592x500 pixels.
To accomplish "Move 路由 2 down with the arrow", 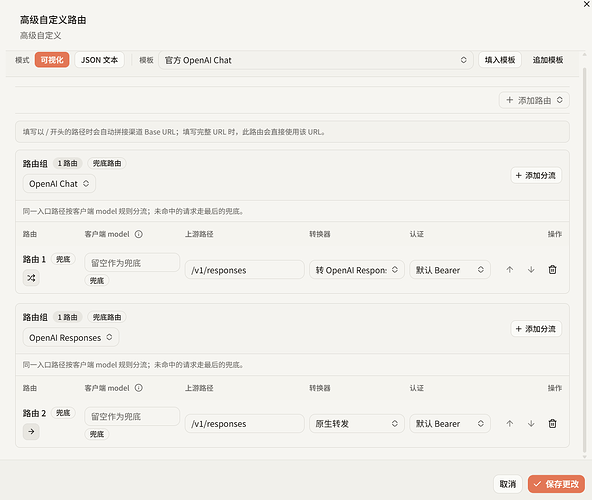I will pos(531,423).
